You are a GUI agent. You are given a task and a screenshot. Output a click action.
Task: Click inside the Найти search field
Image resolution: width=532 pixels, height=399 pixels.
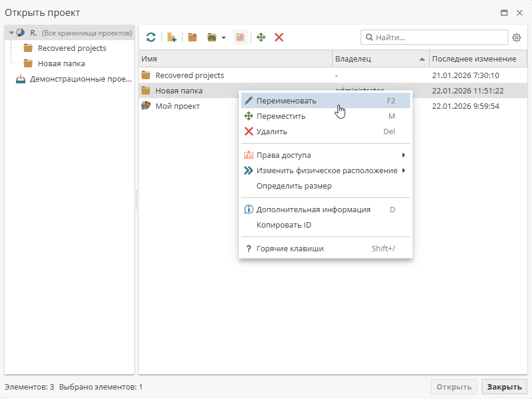(x=434, y=37)
